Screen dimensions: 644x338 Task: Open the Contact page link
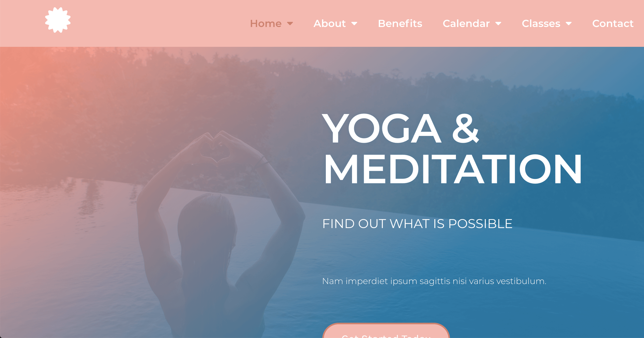pyautogui.click(x=613, y=23)
